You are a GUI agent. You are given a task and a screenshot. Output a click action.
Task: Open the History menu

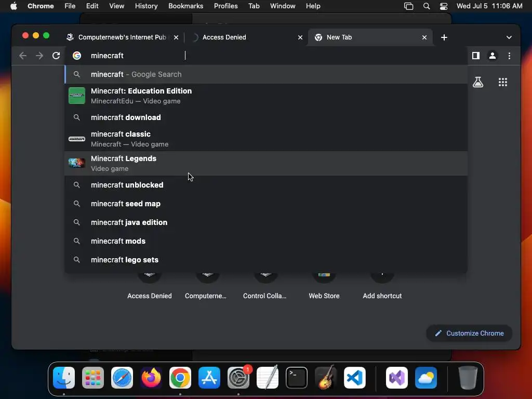tap(146, 6)
